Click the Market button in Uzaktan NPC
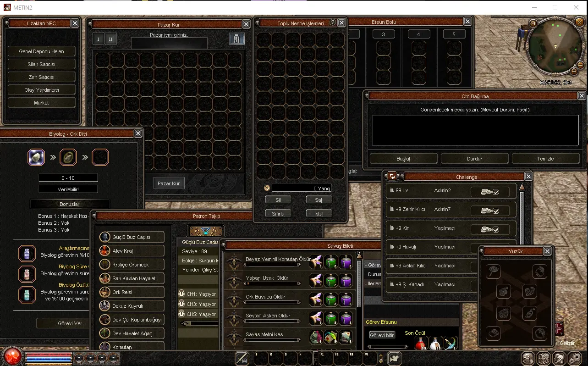Screen dimensions: 588x366 (x=41, y=103)
